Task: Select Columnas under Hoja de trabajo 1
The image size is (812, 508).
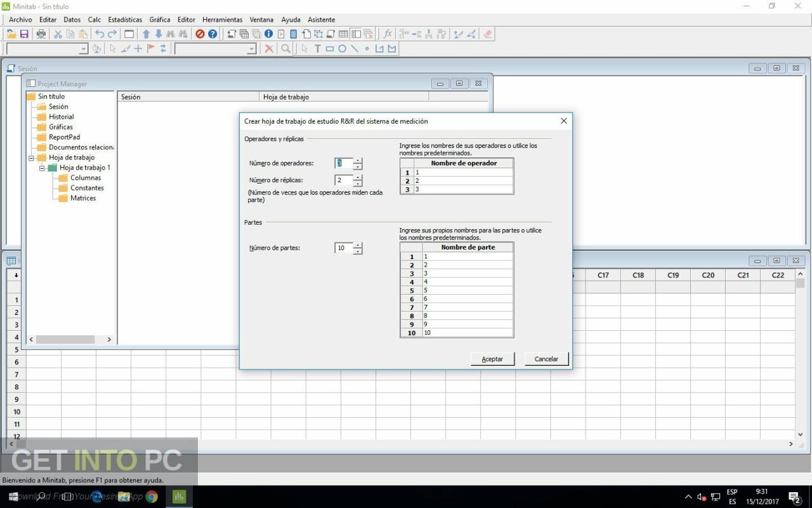Action: (86, 178)
